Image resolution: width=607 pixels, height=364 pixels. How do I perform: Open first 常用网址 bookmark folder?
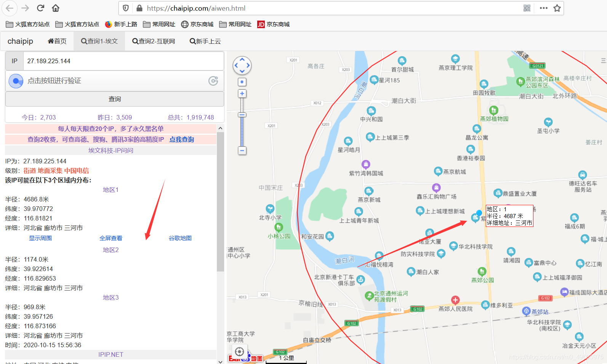tap(159, 24)
